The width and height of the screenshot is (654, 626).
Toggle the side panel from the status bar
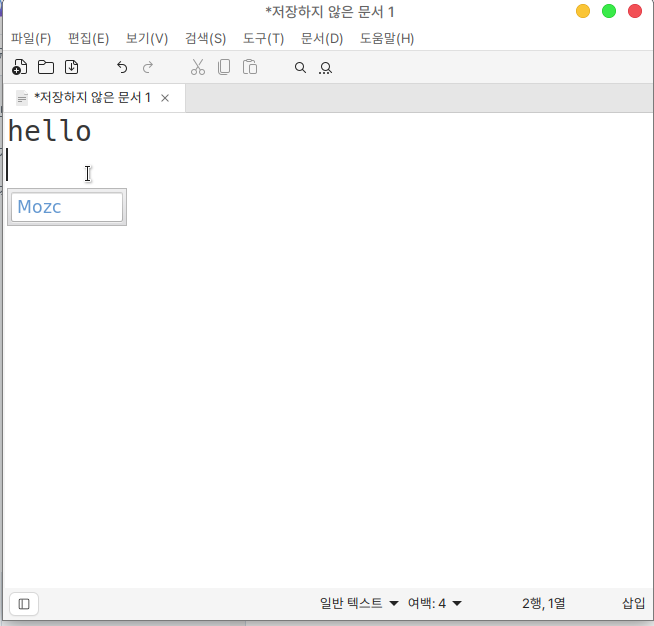pyautogui.click(x=24, y=603)
